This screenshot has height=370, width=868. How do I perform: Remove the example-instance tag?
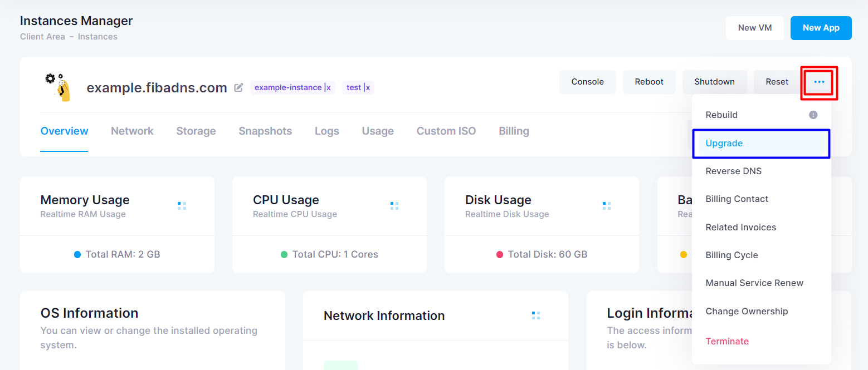[x=328, y=87]
